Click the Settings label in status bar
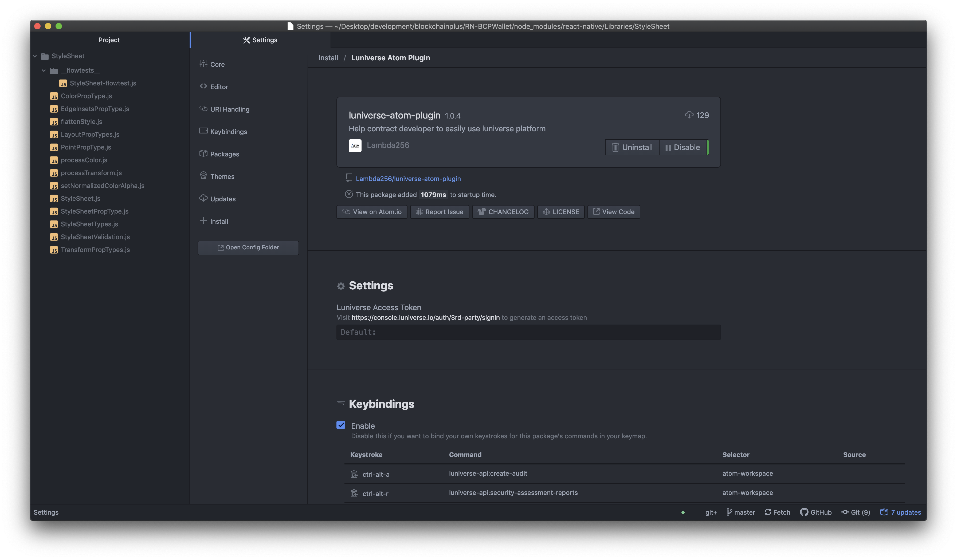The height and width of the screenshot is (560, 957). pos(46,512)
